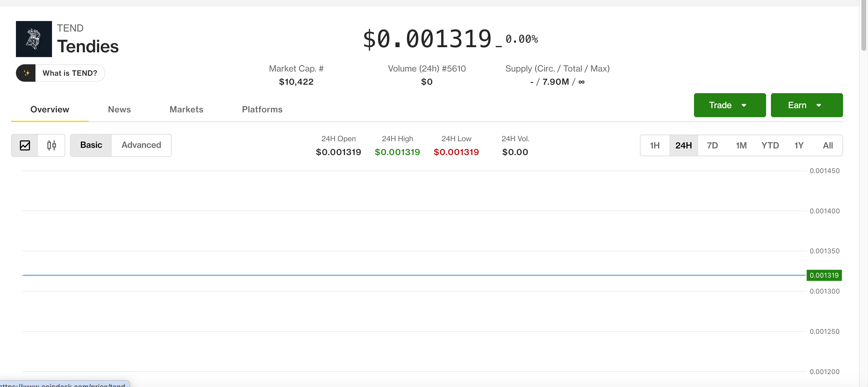The width and height of the screenshot is (868, 387).
Task: Click the page vertical scrollbar
Action: pyautogui.click(x=863, y=26)
